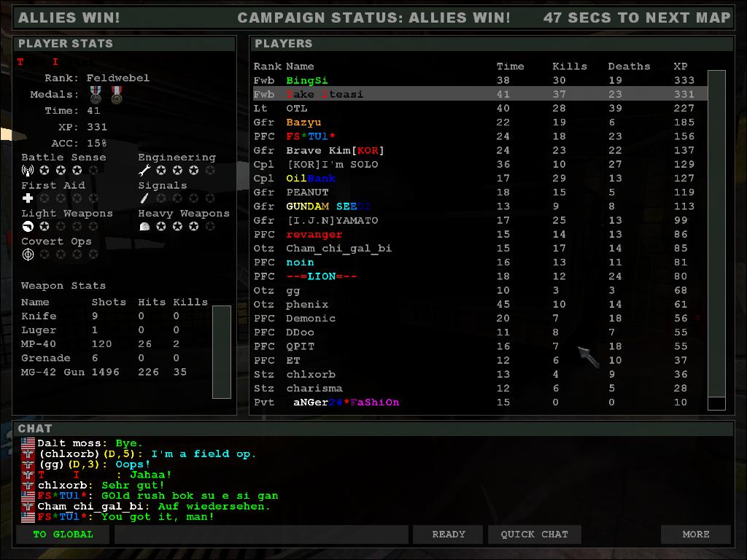
Task: Select player OTL in the players list
Action: (296, 108)
